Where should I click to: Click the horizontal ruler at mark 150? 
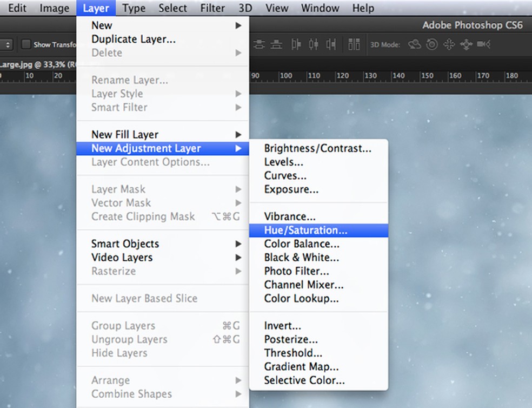[427, 76]
